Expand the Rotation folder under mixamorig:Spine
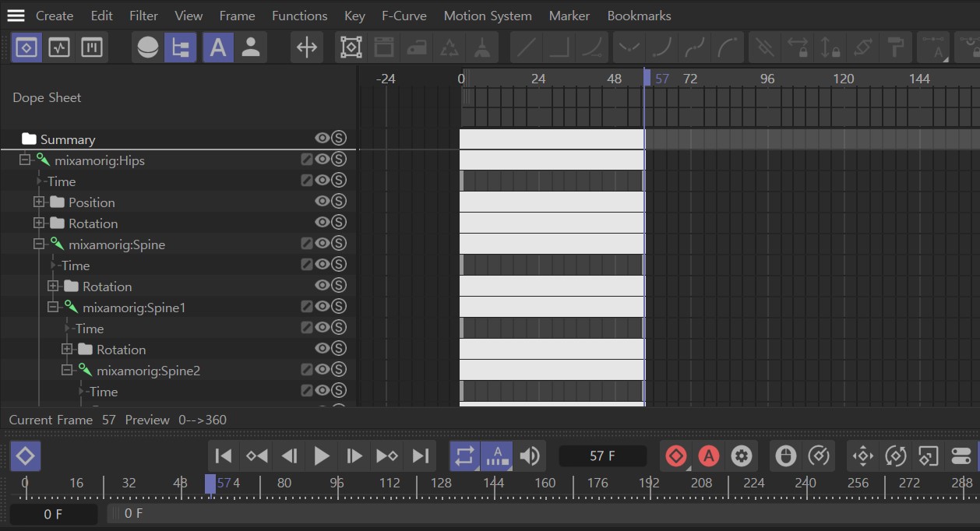The width and height of the screenshot is (980, 531). pos(53,286)
